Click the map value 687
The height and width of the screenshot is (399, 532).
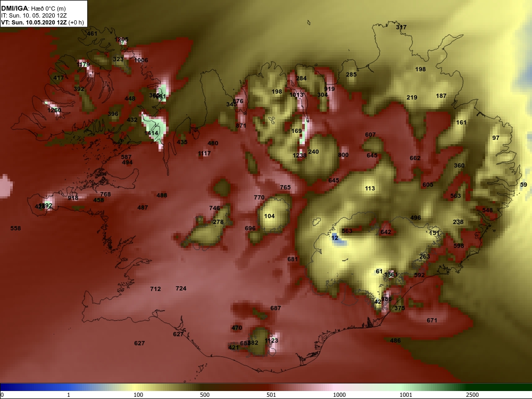[276, 308]
